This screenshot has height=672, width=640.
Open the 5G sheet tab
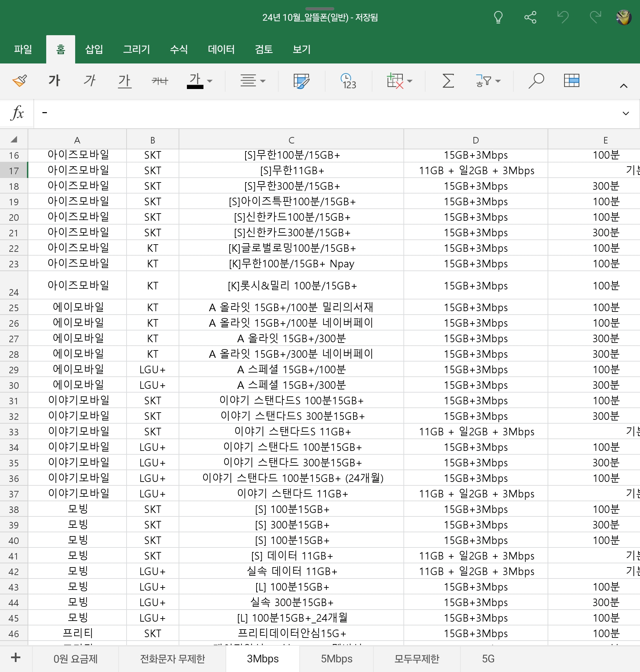(488, 659)
